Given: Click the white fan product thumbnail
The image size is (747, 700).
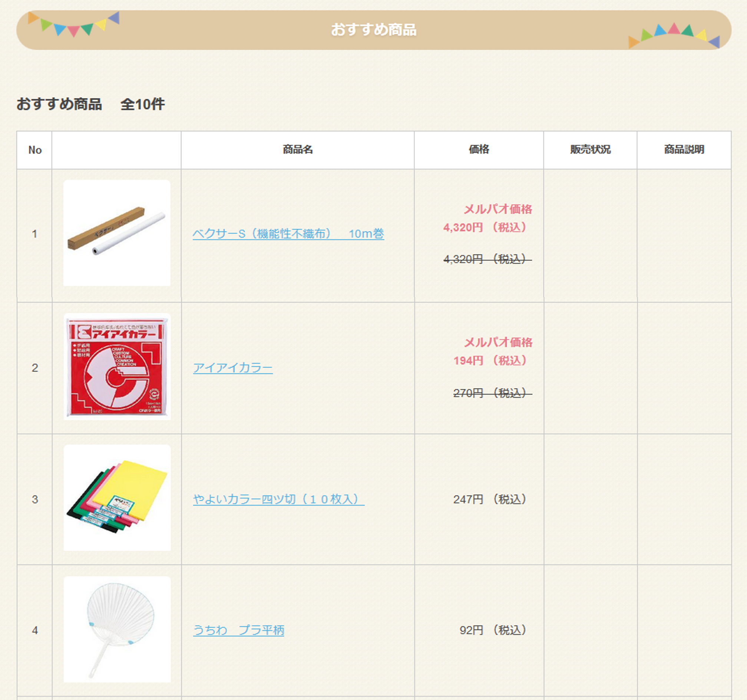Looking at the screenshot, I should [117, 629].
